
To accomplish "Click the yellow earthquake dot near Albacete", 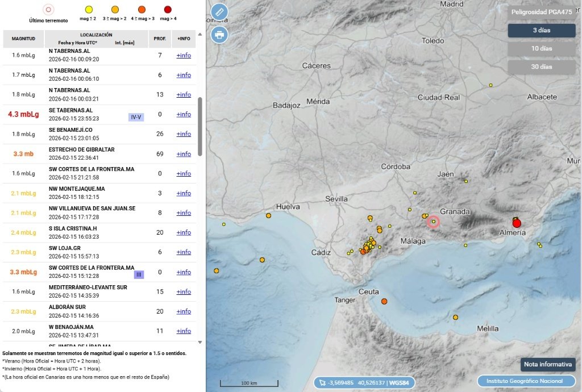I will (x=490, y=85).
